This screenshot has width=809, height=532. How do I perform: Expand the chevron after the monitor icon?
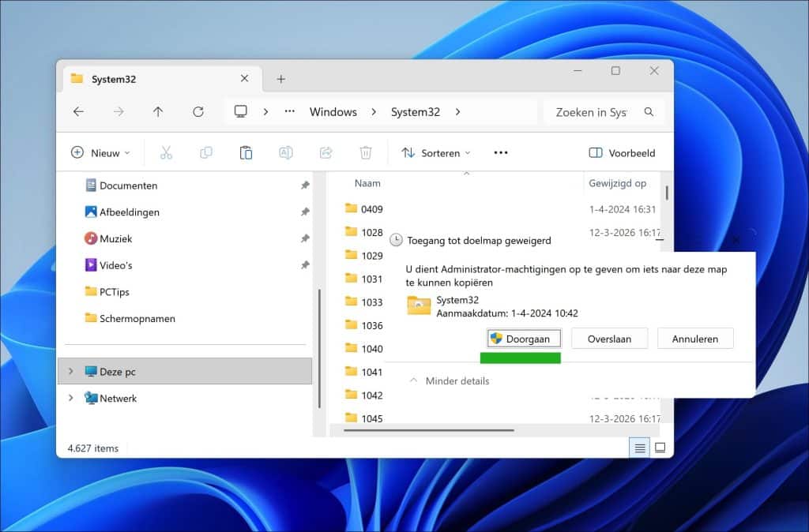(265, 111)
